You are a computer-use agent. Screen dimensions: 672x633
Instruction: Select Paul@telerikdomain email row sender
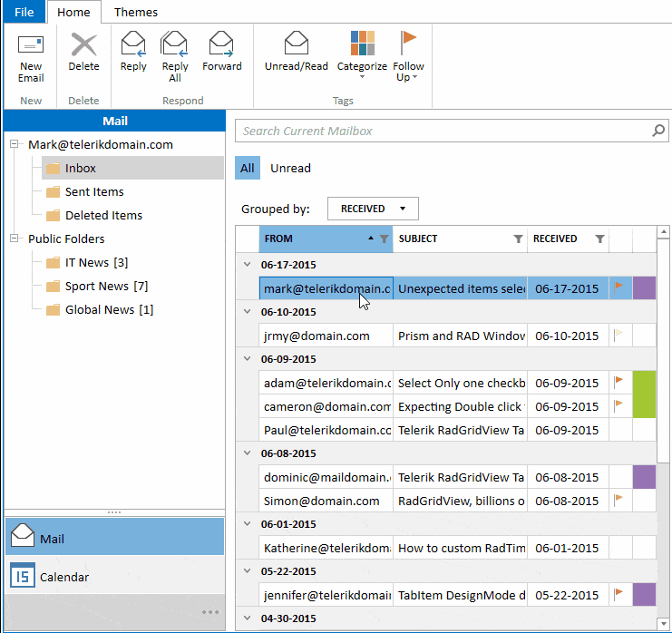pos(326,430)
